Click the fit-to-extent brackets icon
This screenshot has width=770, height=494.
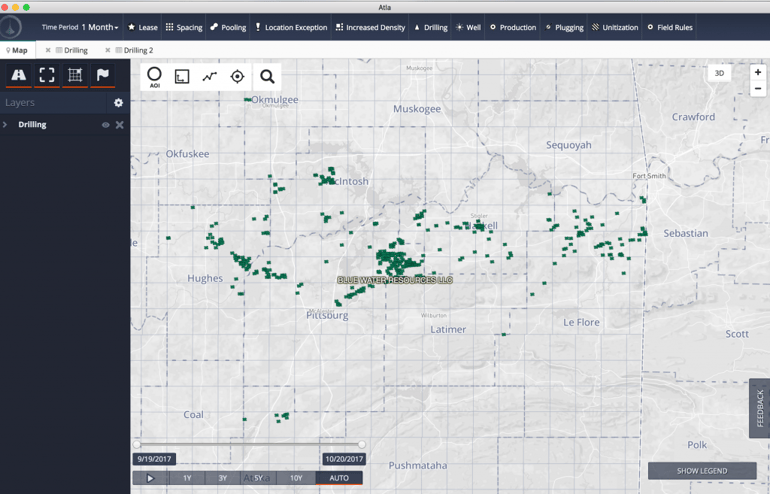pyautogui.click(x=47, y=75)
